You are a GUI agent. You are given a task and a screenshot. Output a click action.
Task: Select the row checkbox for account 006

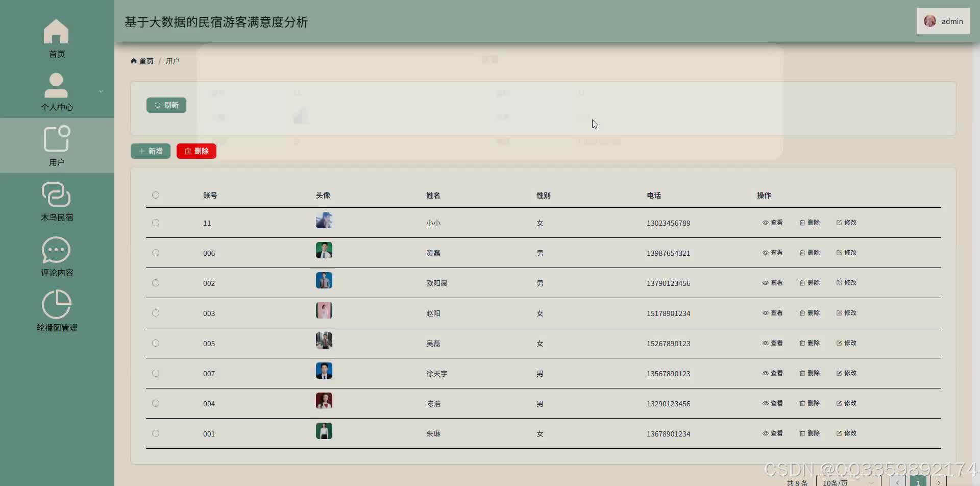pos(156,253)
